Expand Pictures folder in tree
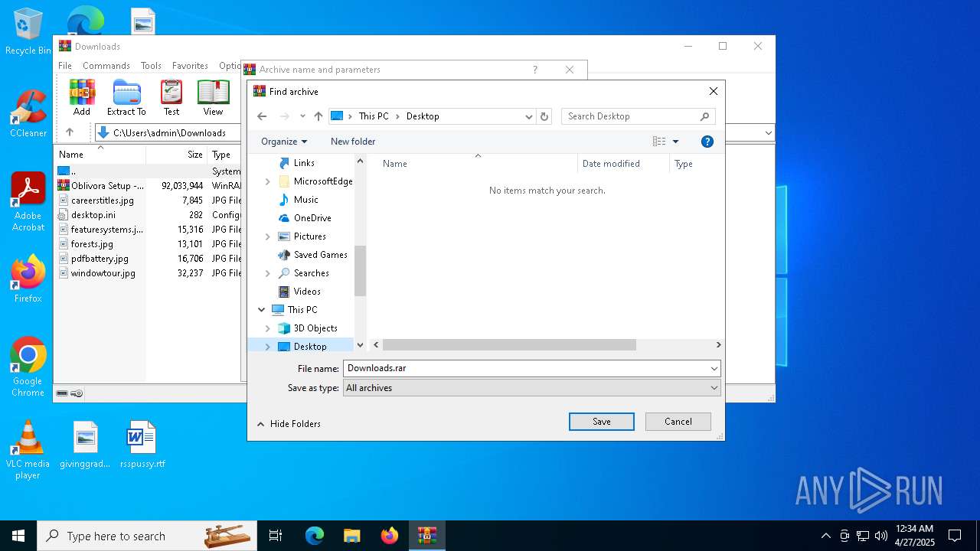Screen dimensions: 980x551 (267, 236)
